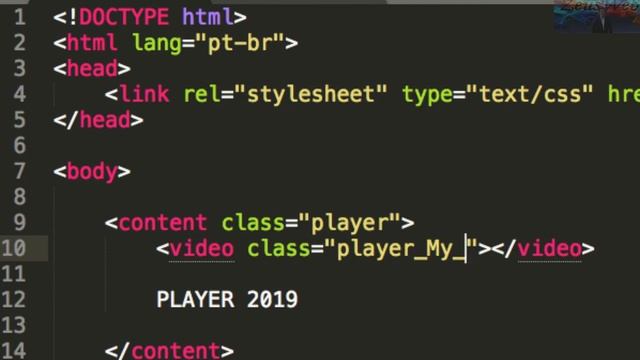Image resolution: width=640 pixels, height=360 pixels.
Task: Click line number 4 in gutter
Action: click(19, 95)
